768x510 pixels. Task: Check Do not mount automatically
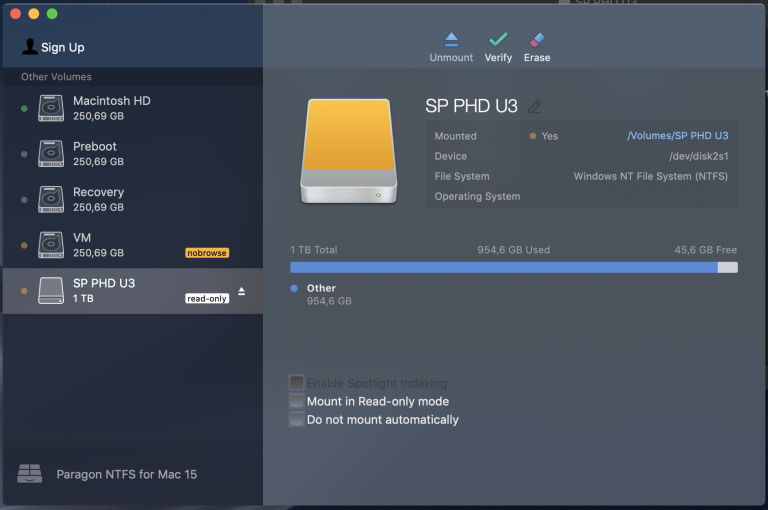[x=296, y=419]
